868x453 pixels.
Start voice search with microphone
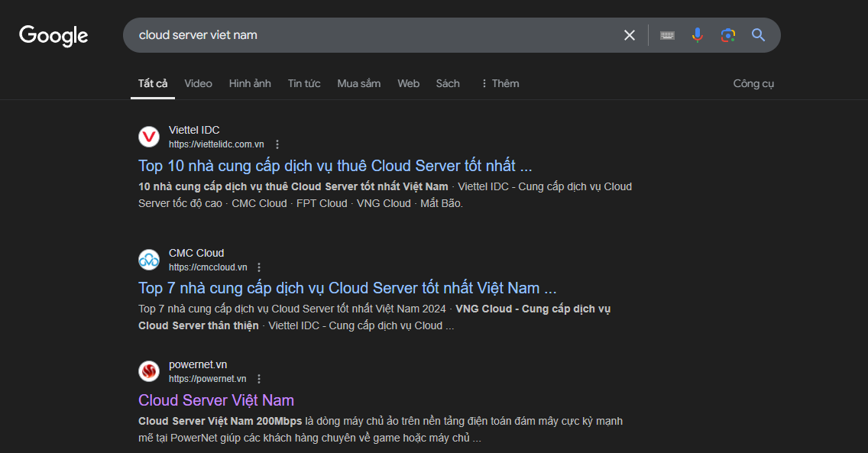pos(697,35)
